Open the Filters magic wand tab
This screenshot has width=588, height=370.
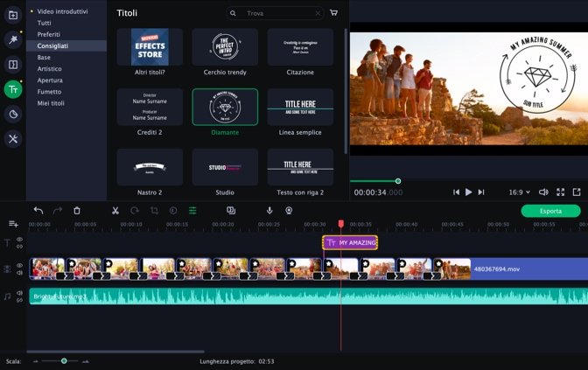pyautogui.click(x=13, y=39)
